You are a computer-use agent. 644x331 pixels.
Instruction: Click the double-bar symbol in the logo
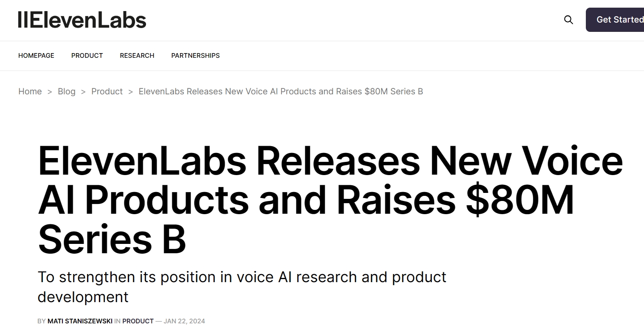23,20
